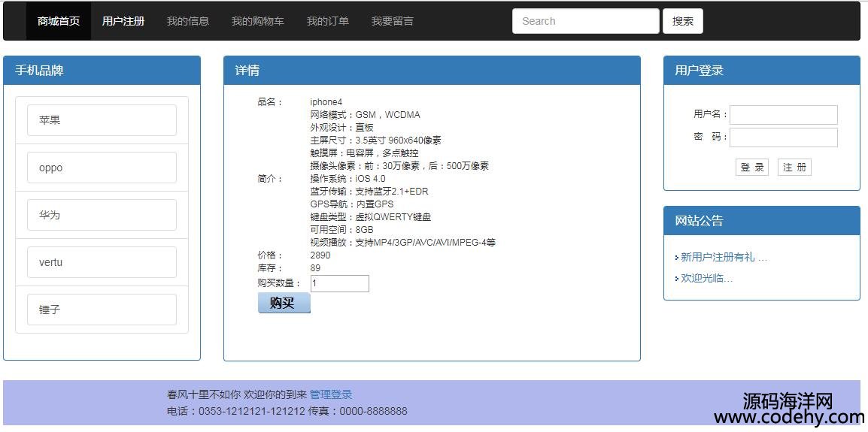The width and height of the screenshot is (868, 432).
Task: Click the 键盘类型 QWERTY spec line
Action: tap(370, 217)
